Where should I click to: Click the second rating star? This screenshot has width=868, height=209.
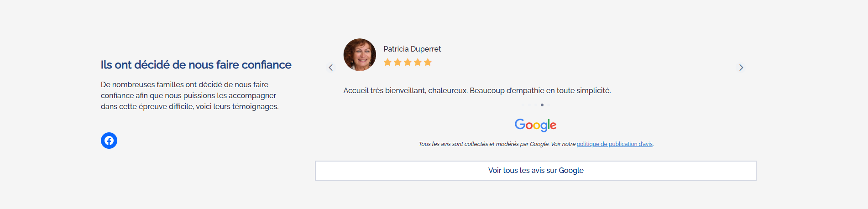[397, 62]
